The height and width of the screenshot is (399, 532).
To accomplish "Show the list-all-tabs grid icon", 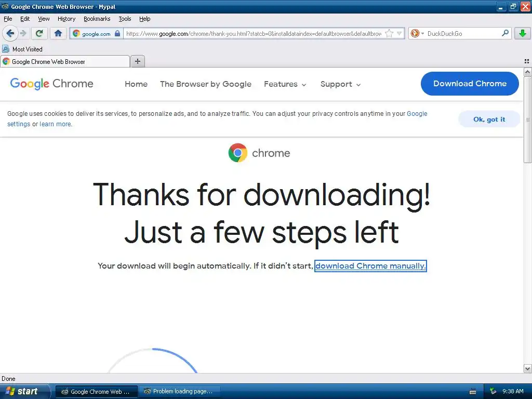I will tap(527, 61).
